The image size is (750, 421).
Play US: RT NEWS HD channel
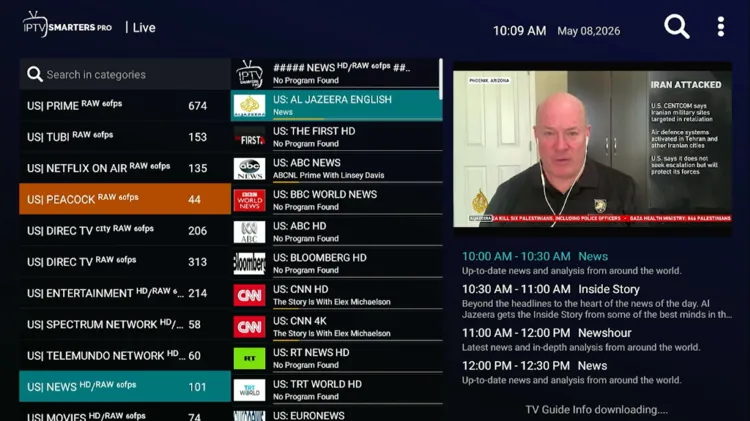[337, 358]
